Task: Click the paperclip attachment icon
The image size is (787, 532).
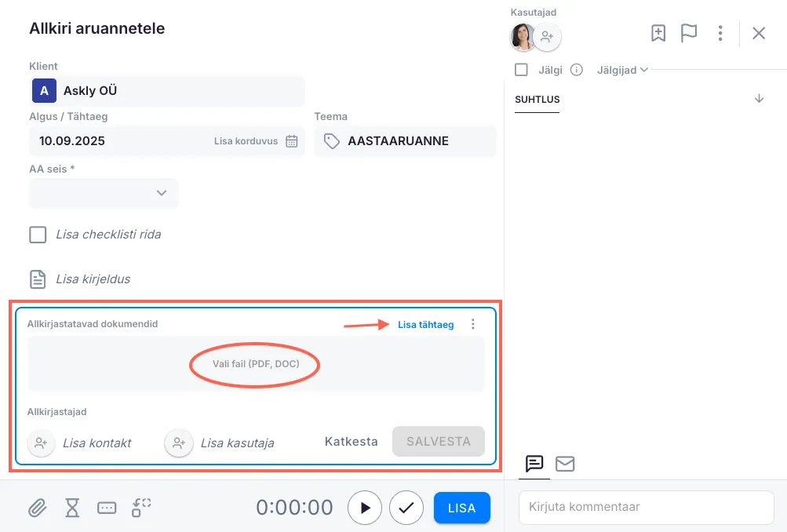Action: (x=37, y=508)
